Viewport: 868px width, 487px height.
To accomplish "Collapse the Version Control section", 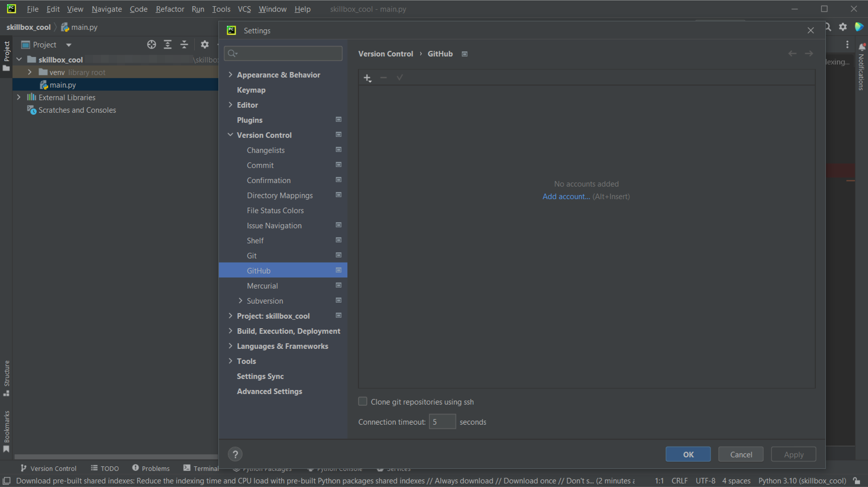I will (x=231, y=135).
